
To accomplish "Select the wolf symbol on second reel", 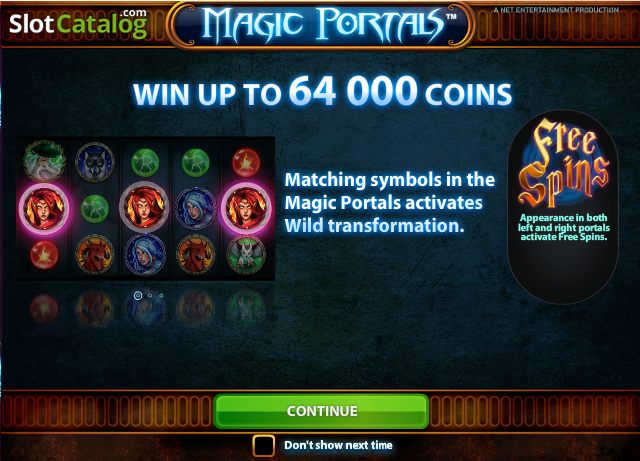I will 95,162.
